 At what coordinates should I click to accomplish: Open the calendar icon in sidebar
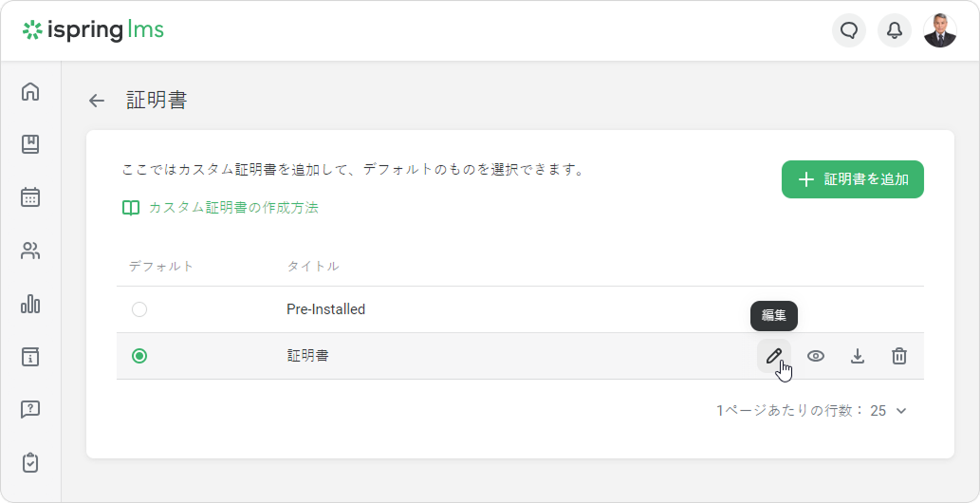coord(30,197)
